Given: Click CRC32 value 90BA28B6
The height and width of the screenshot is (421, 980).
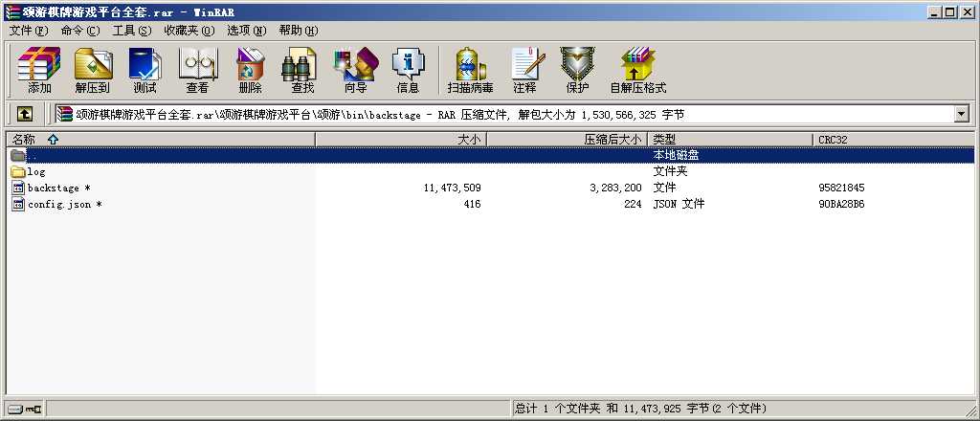Looking at the screenshot, I should pos(841,204).
